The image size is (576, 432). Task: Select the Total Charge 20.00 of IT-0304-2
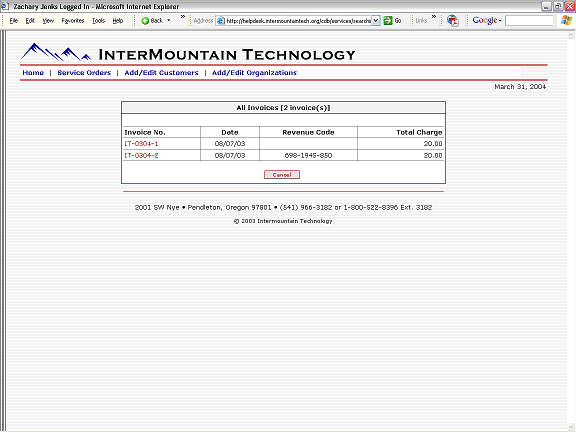[433, 155]
